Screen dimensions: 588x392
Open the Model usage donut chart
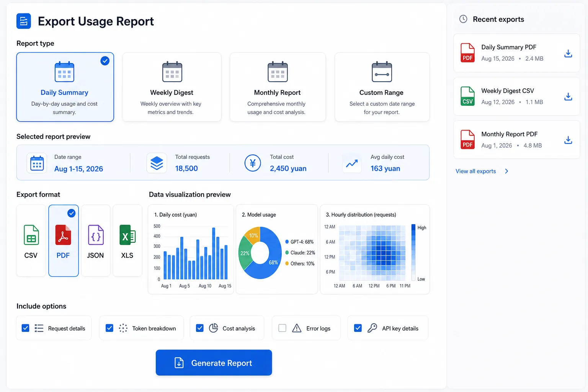(260, 253)
